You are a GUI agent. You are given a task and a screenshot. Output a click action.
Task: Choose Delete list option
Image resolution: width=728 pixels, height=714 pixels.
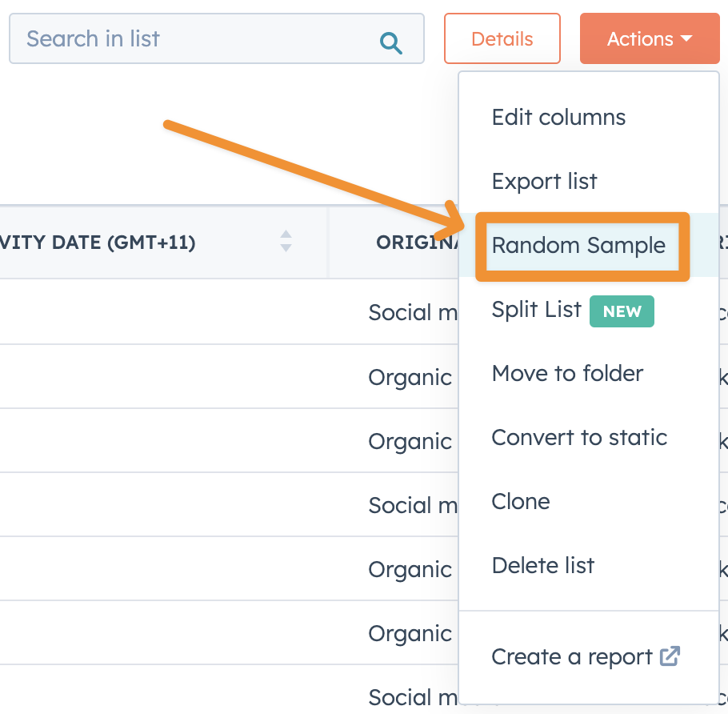coord(543,565)
